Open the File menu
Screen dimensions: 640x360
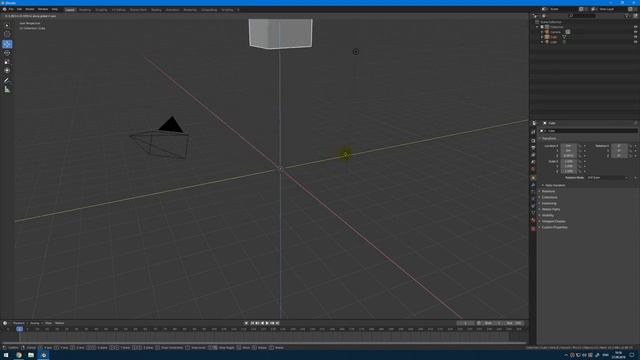11,9
